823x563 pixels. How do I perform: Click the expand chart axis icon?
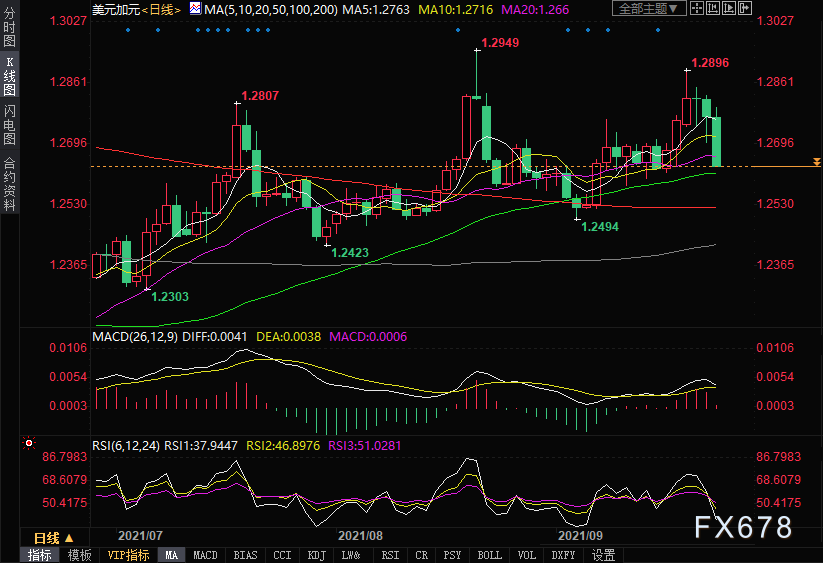(729, 8)
